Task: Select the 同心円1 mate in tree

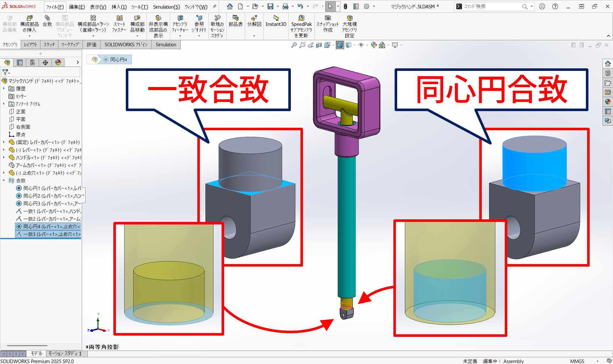Action: click(48, 188)
